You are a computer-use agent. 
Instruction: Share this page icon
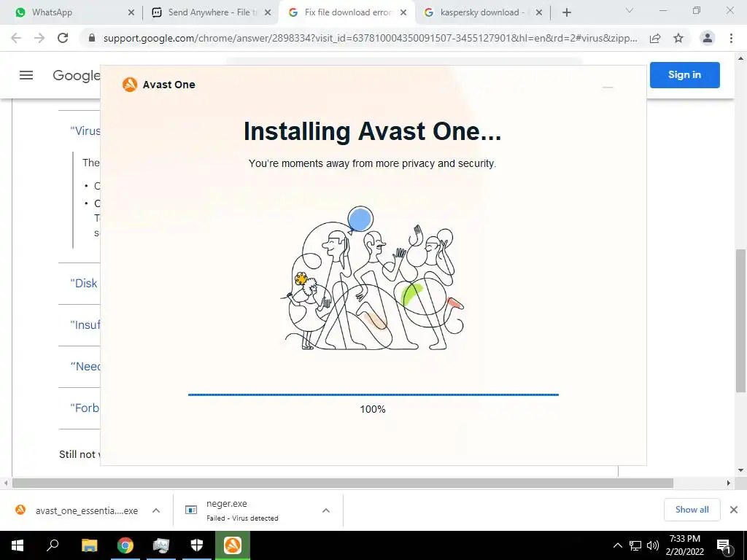655,39
